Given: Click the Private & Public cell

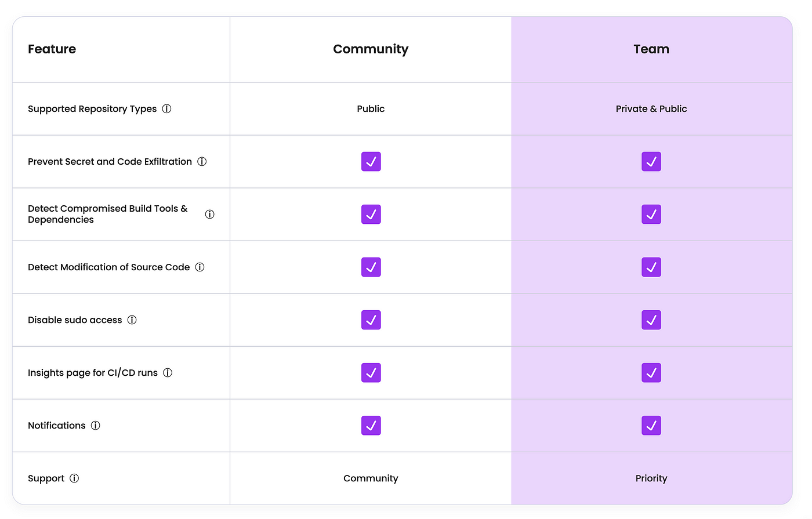Looking at the screenshot, I should (651, 108).
